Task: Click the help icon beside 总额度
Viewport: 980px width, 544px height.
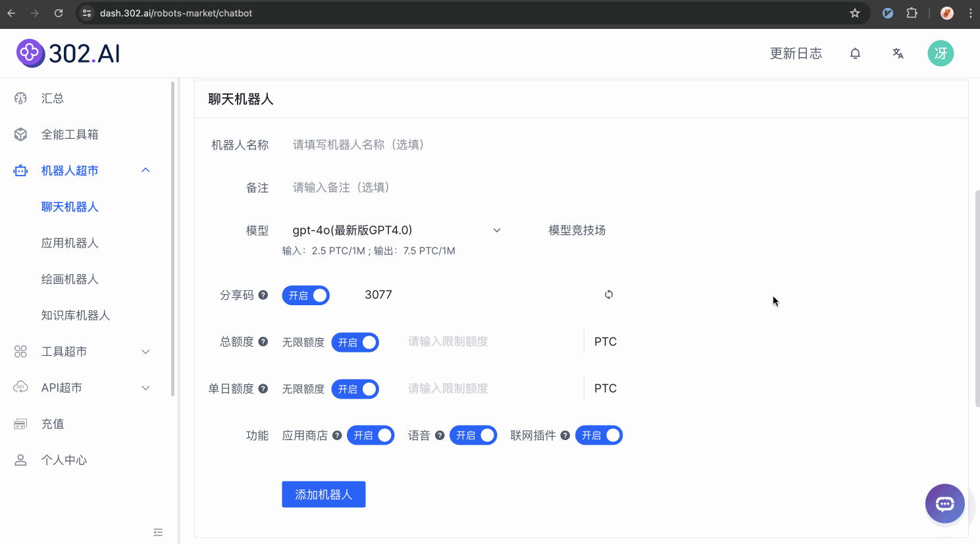Action: [263, 342]
